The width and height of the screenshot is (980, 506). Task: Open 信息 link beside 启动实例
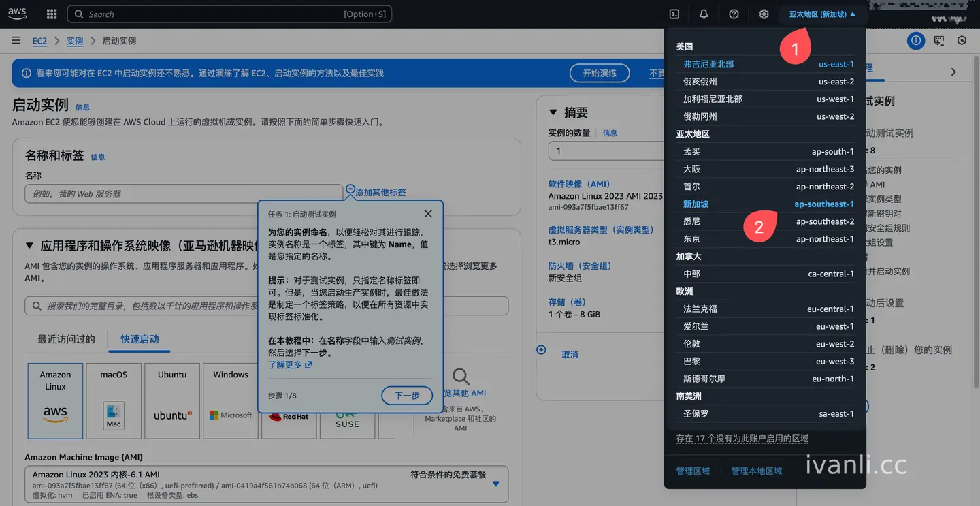pos(82,107)
